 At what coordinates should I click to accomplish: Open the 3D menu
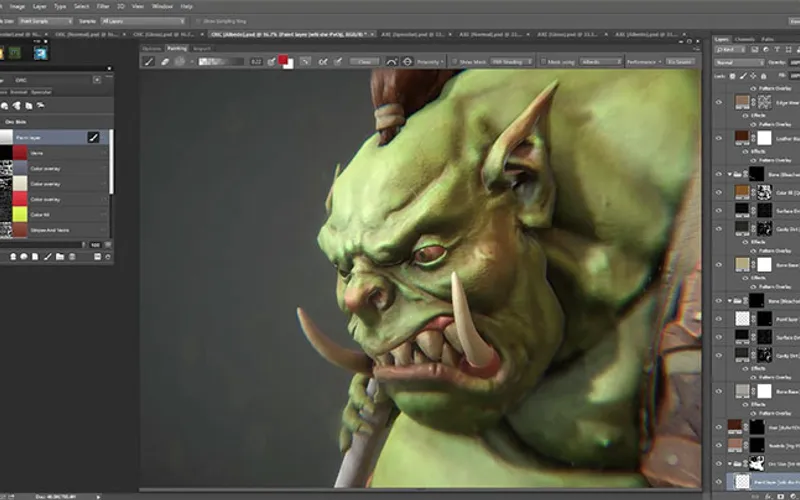click(121, 6)
